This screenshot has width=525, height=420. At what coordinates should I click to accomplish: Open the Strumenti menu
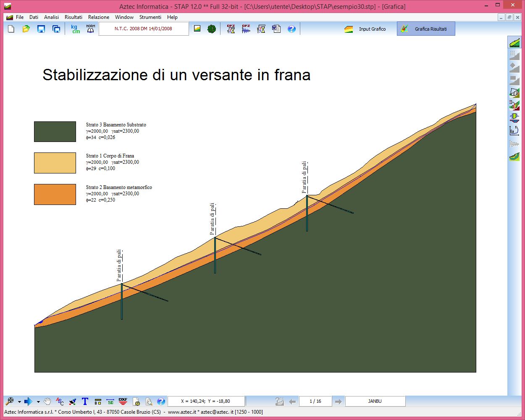click(x=150, y=17)
